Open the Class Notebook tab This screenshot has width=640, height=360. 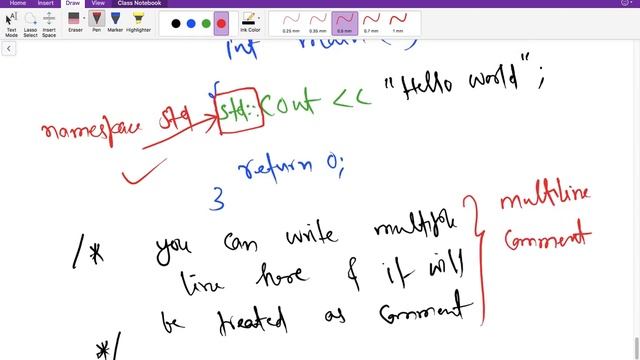(139, 3)
